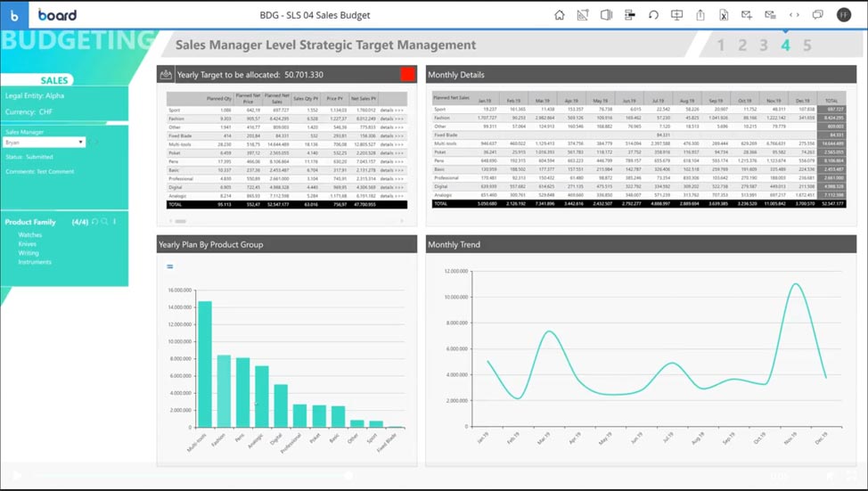Click the TOTAL column header in Monthly Details

click(x=831, y=101)
